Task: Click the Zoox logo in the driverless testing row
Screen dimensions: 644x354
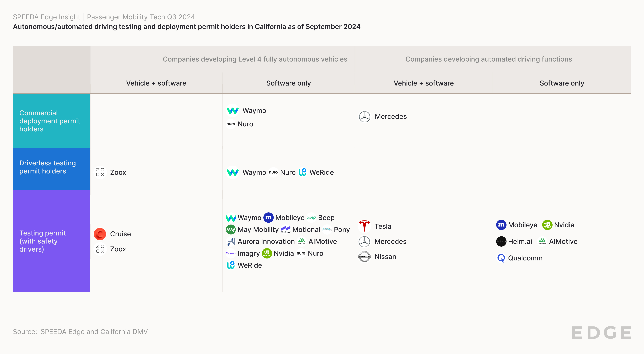Action: pyautogui.click(x=100, y=172)
